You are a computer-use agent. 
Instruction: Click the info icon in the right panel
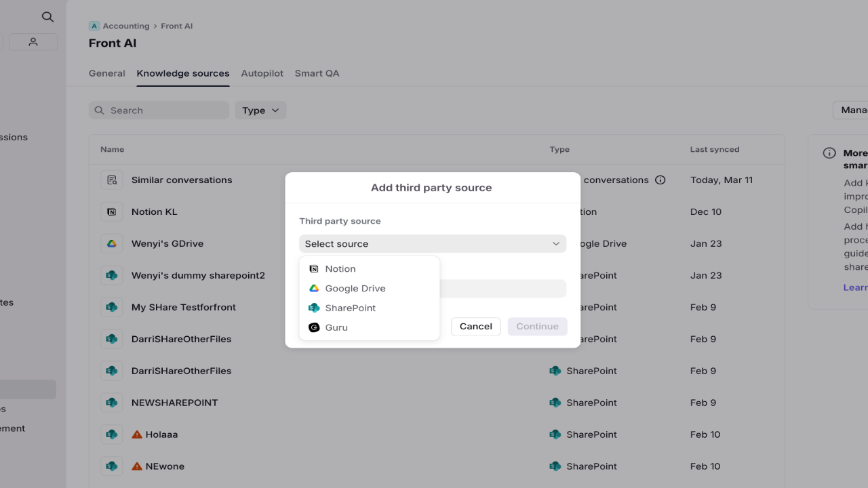[829, 153]
